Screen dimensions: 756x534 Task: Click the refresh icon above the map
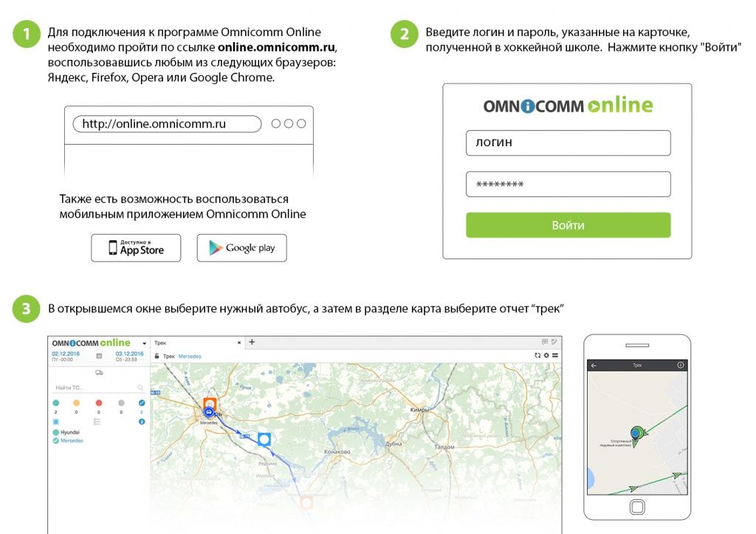click(537, 355)
